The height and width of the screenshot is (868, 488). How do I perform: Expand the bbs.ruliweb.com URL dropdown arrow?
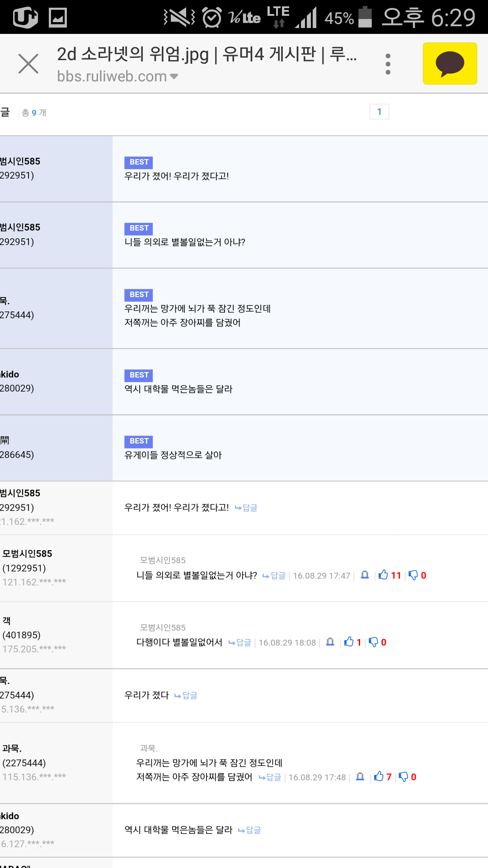(x=174, y=76)
